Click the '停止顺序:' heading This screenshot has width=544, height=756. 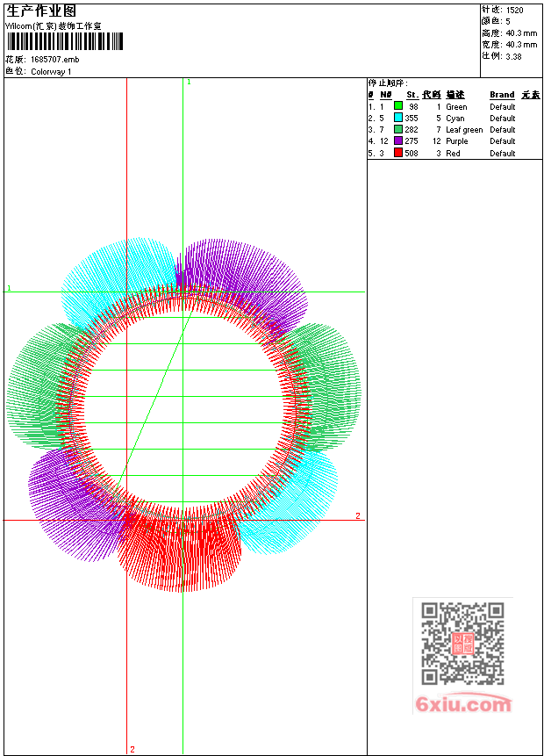point(388,83)
